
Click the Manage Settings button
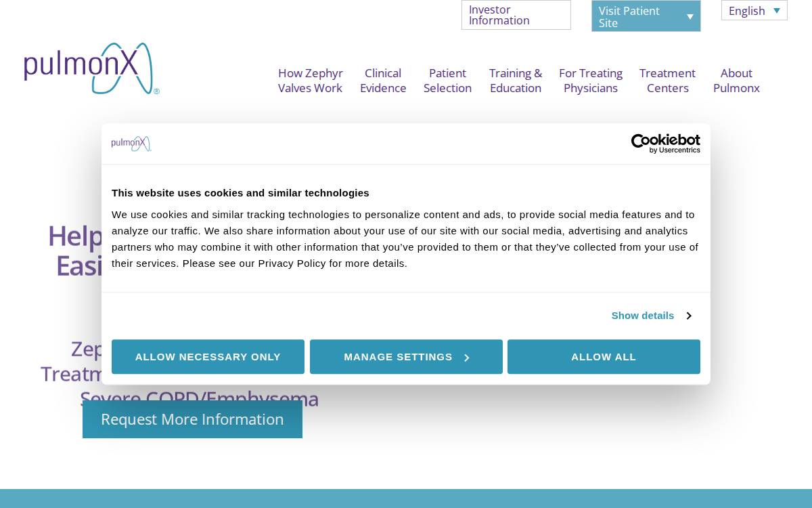coord(406,357)
